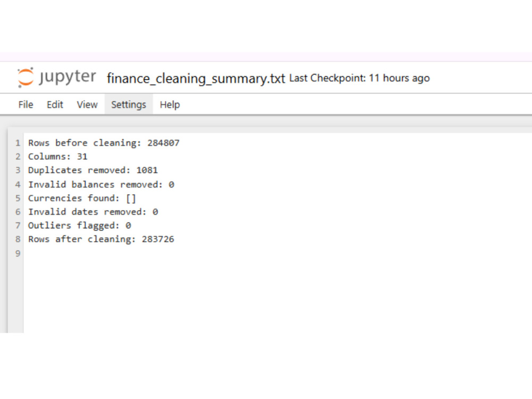The width and height of the screenshot is (532, 399).
Task: Click the Last Checkpoint: 11 hours ago text
Action: [x=359, y=78]
